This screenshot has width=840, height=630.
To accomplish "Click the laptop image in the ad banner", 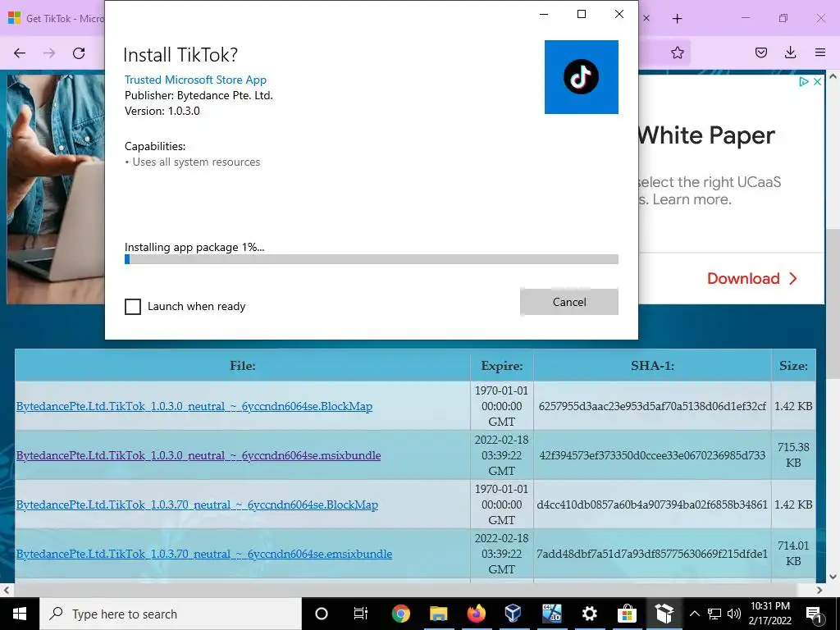I will point(56,189).
